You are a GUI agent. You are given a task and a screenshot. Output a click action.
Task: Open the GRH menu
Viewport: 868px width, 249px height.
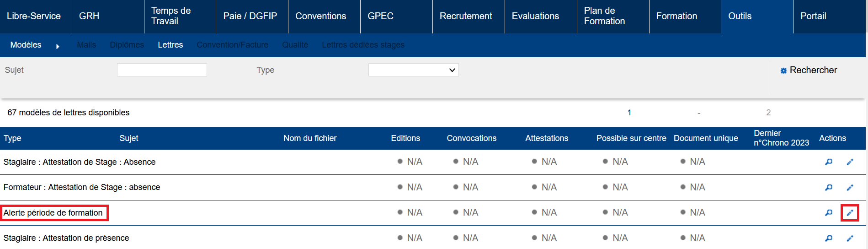coord(89,16)
